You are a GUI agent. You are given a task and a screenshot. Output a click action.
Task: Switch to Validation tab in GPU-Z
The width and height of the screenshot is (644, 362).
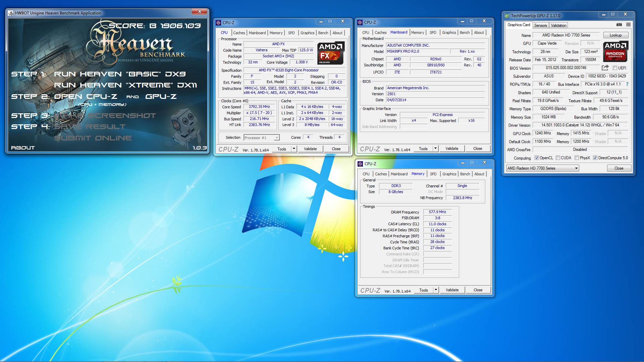coord(558,25)
